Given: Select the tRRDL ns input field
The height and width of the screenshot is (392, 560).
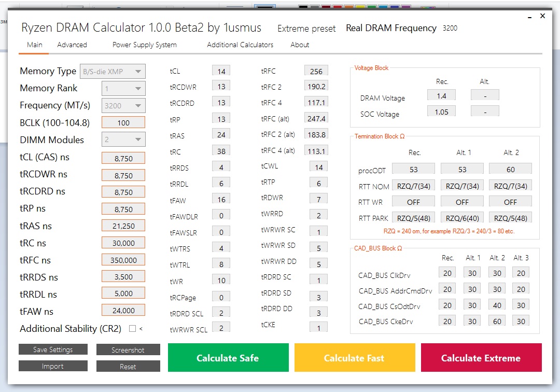Looking at the screenshot, I should 123,293.
